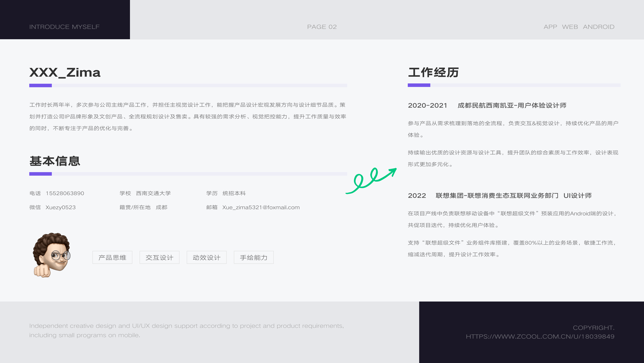
Task: Open the zcool.com.cn copyright URL
Action: point(540,337)
